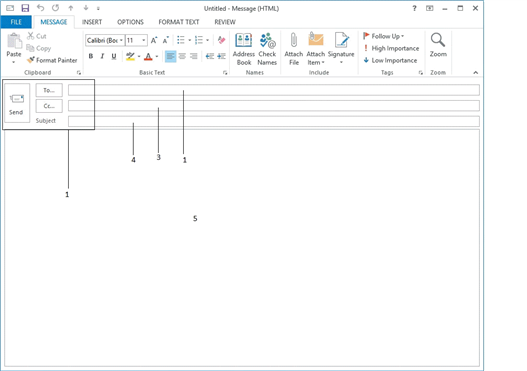Increase indent
The image size is (527, 371).
click(221, 56)
